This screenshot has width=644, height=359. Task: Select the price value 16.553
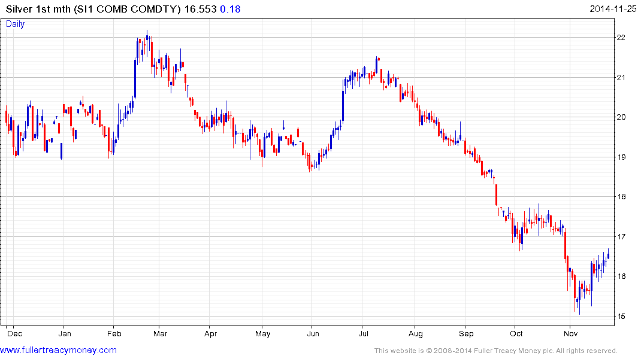pyautogui.click(x=200, y=9)
